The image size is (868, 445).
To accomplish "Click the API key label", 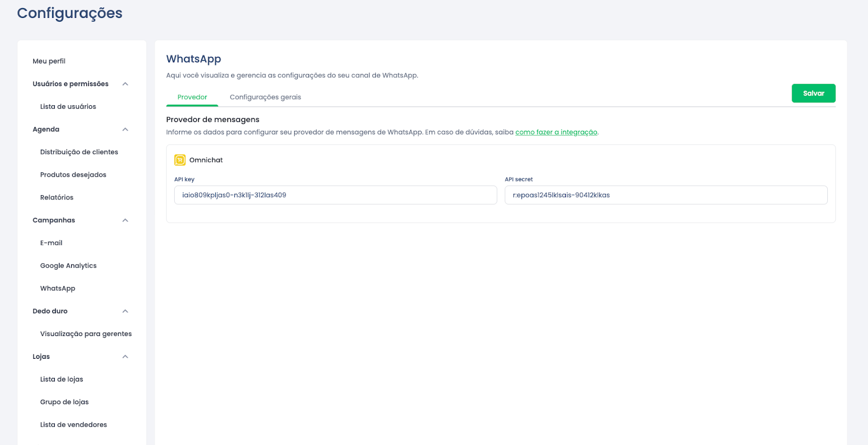I will pyautogui.click(x=184, y=179).
